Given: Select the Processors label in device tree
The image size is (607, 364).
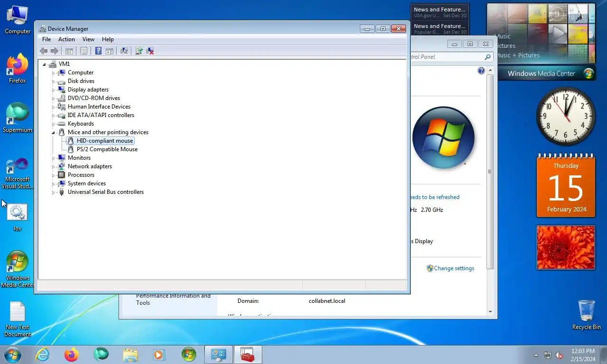Looking at the screenshot, I should click(81, 175).
